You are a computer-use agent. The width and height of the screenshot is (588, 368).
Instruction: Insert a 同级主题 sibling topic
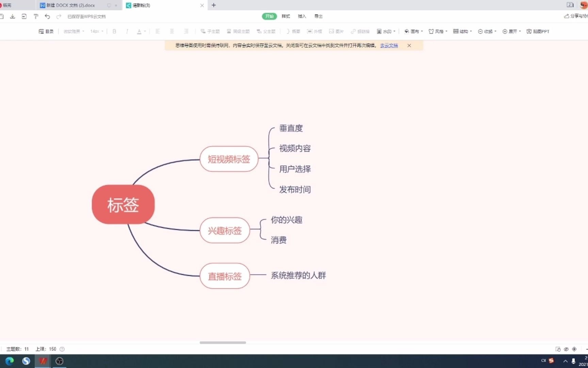[x=238, y=31]
